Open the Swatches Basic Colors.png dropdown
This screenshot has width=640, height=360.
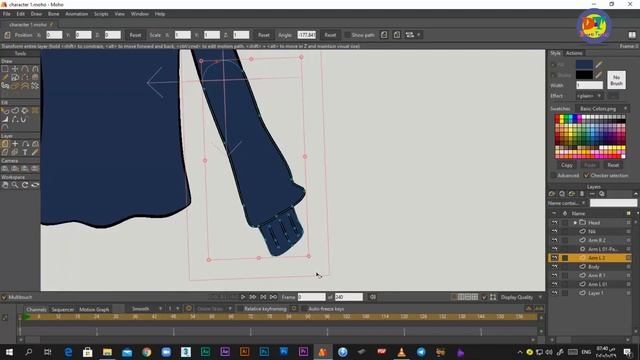pyautogui.click(x=602, y=109)
